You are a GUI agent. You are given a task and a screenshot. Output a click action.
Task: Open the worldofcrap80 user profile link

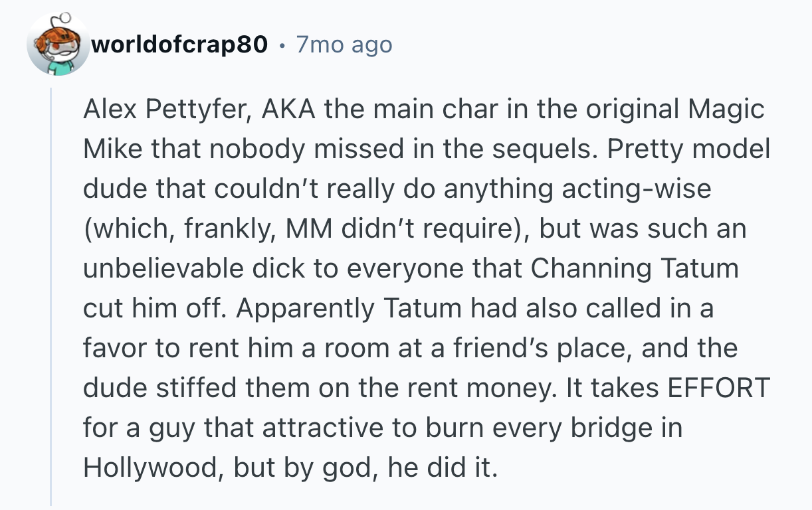[x=180, y=44]
